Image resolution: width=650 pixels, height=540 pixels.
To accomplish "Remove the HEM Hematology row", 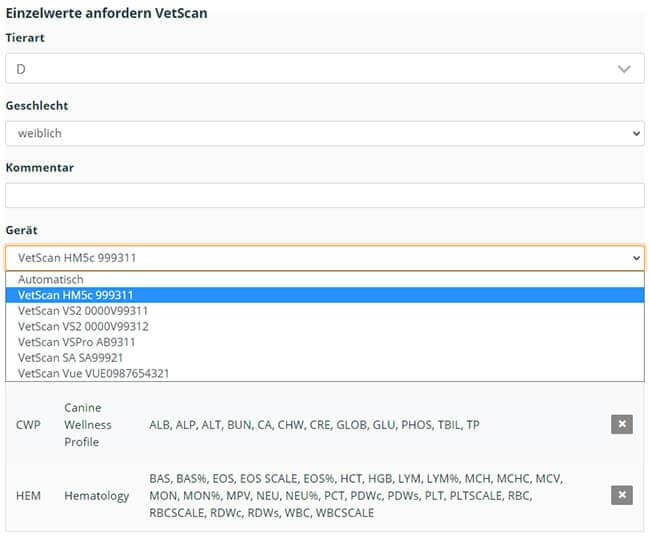I will click(621, 495).
